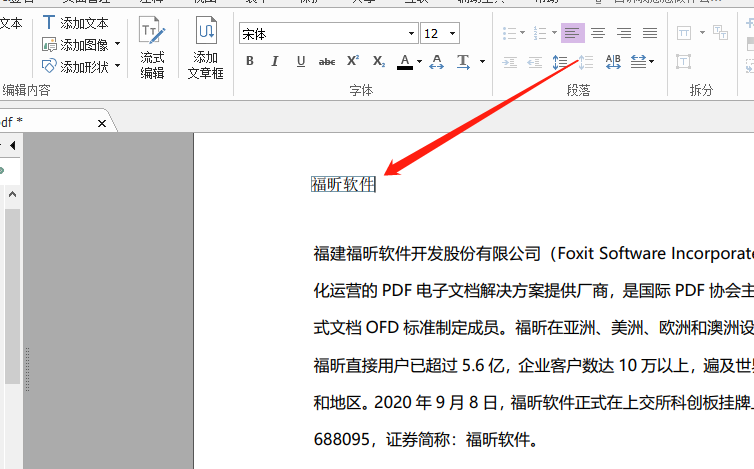Open Flow Edit (流式编辑) mode
This screenshot has width=754, height=469.
point(152,47)
